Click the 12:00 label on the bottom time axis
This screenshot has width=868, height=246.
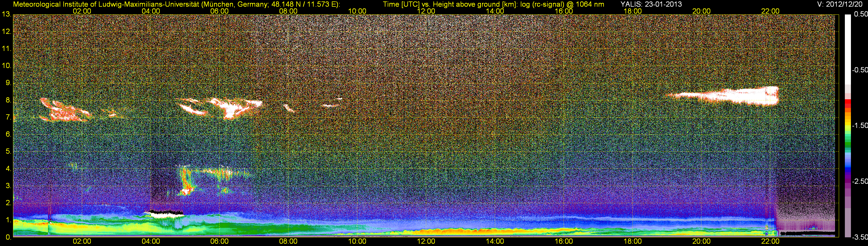point(426,241)
